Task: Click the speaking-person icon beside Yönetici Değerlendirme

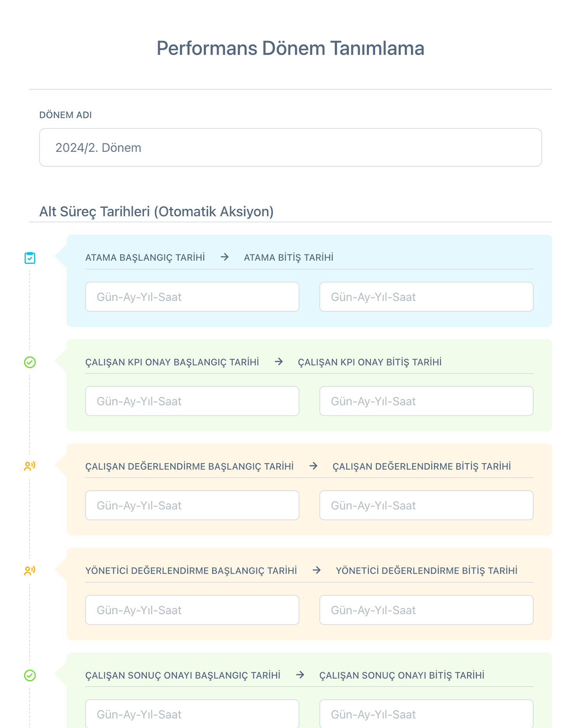Action: click(30, 570)
